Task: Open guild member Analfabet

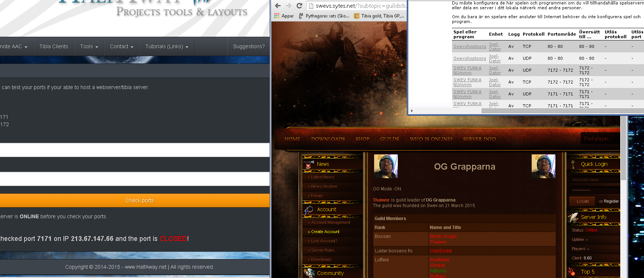Action: pos(439,260)
